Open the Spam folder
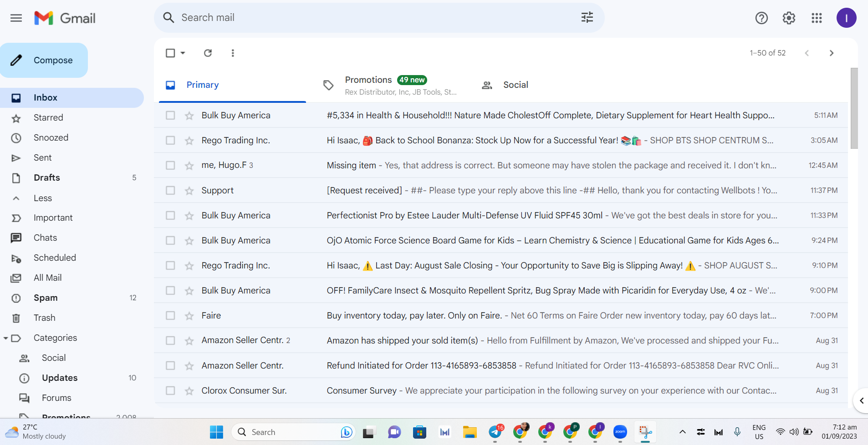This screenshot has height=445, width=868. pos(72,298)
